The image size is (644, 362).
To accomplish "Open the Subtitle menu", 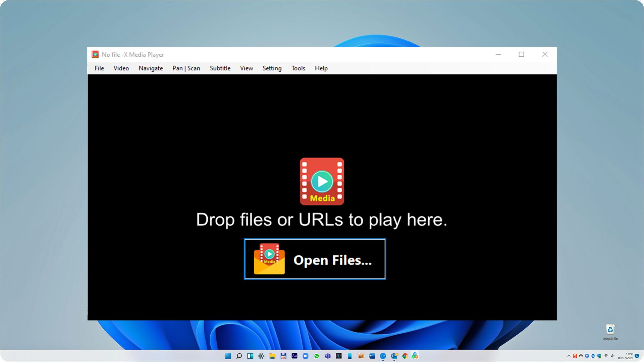I will pyautogui.click(x=220, y=68).
